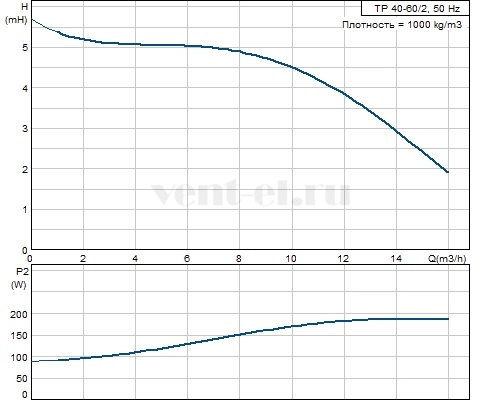Click the density label reading 1000 kg/m3
This screenshot has height=400, width=500.
point(402,25)
